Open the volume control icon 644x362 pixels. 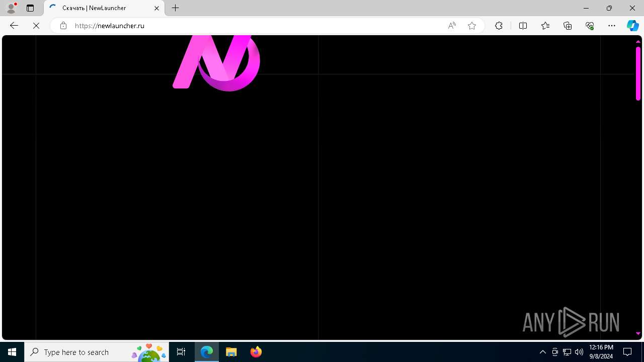[579, 352]
